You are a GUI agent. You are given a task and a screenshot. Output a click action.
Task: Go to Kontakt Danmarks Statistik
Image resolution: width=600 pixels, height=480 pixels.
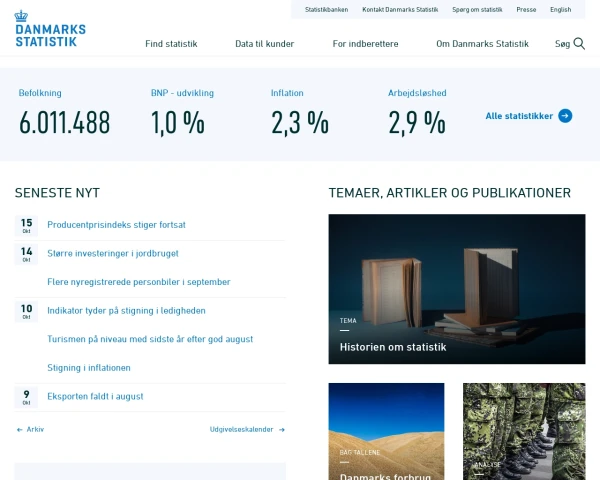coord(400,9)
